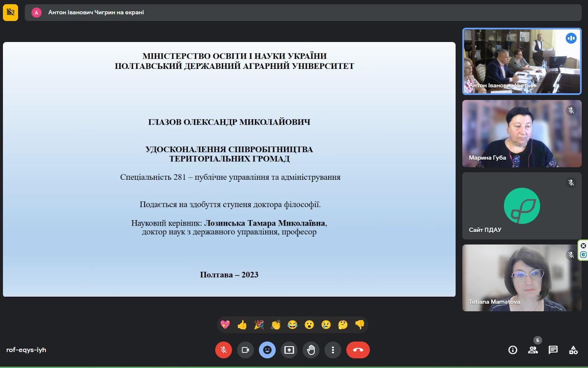Send clapping hands reaction
This screenshot has height=368, width=588.
[x=276, y=325]
